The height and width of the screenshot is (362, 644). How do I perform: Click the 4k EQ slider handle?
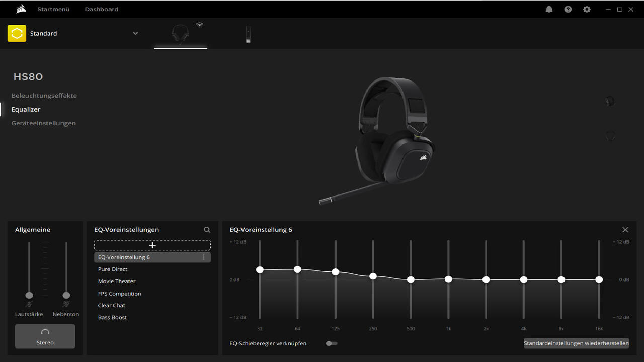(x=524, y=279)
